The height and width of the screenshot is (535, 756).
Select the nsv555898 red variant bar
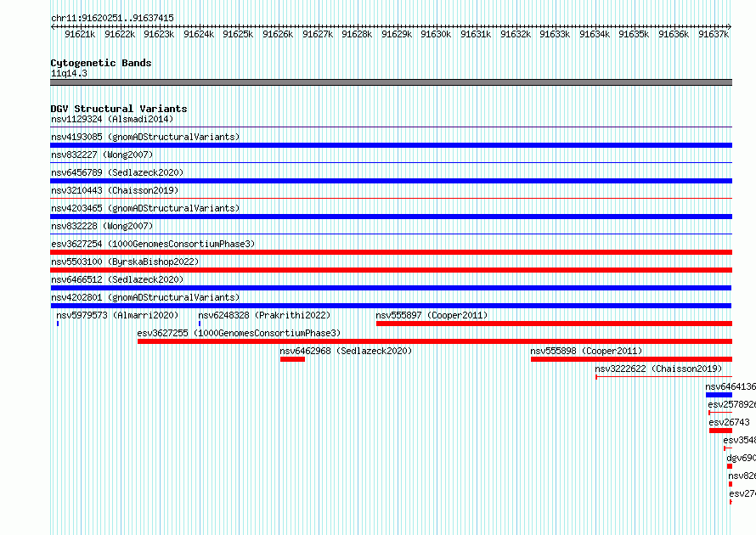(x=631, y=359)
